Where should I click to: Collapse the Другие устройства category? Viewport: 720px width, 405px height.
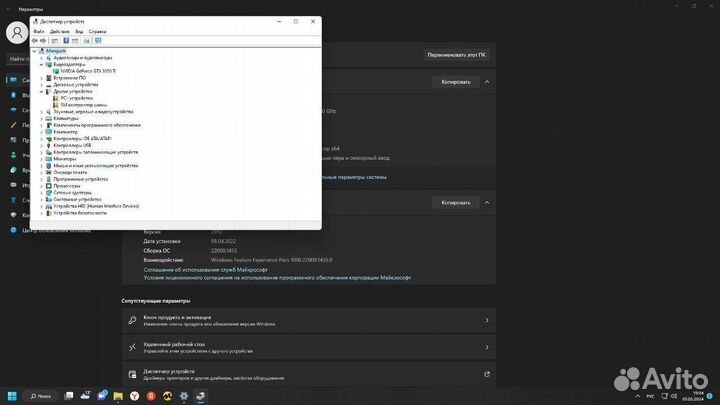[x=41, y=91]
